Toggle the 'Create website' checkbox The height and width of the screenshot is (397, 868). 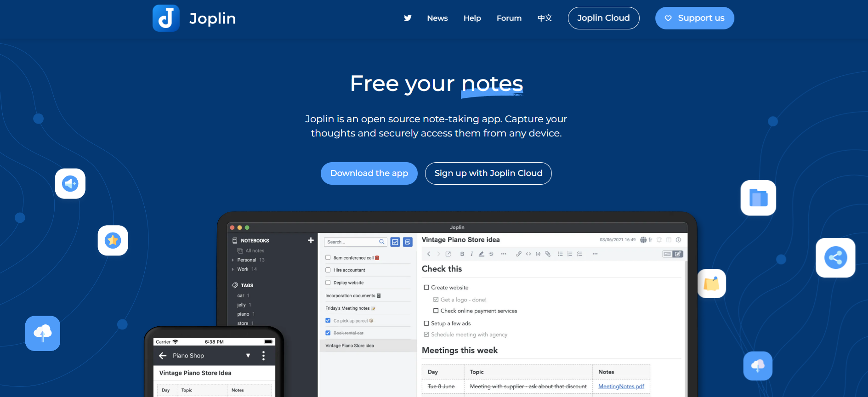click(426, 288)
